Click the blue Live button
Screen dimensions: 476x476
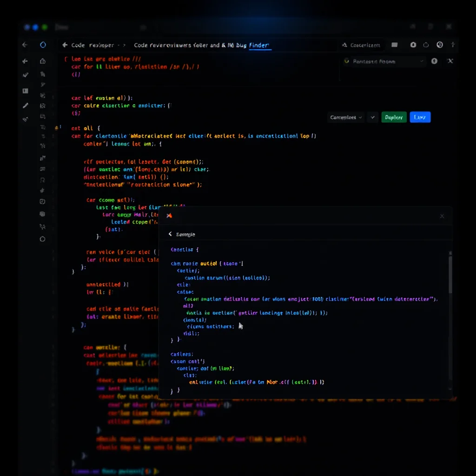420,118
